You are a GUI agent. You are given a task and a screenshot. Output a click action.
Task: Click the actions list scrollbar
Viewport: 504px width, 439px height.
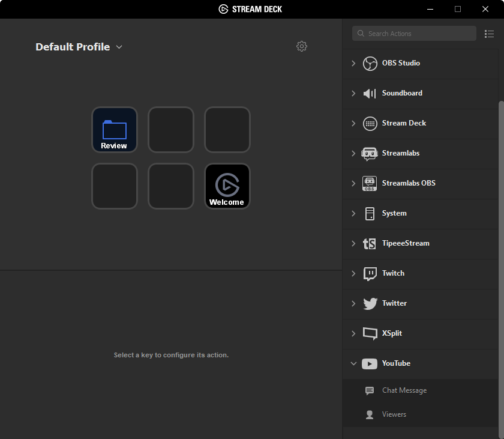pos(501,270)
